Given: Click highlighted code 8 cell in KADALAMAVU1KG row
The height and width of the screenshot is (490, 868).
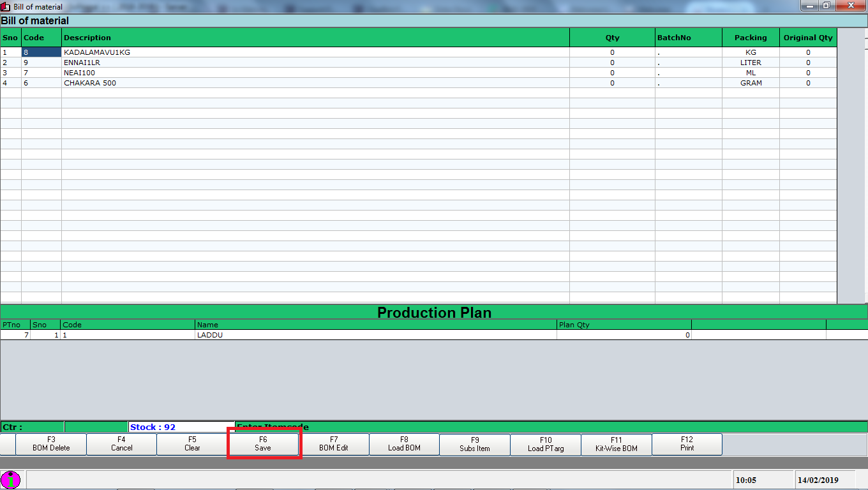Looking at the screenshot, I should 41,52.
